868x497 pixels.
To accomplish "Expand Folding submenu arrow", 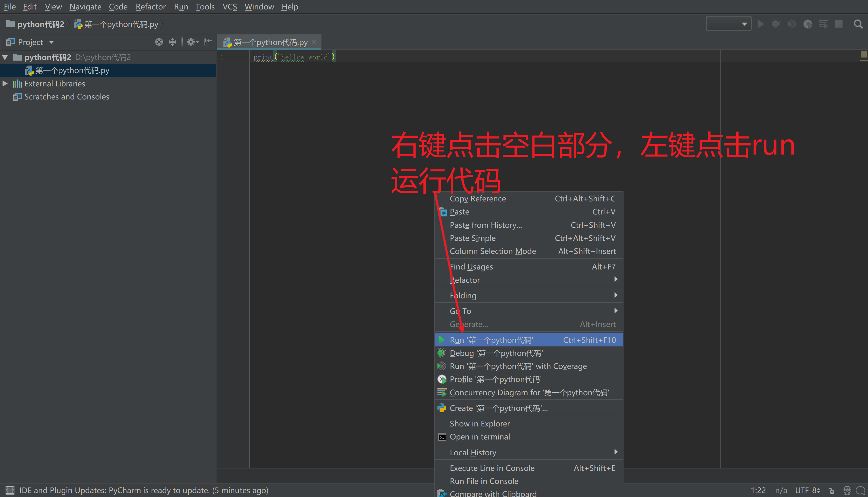I will 616,295.
